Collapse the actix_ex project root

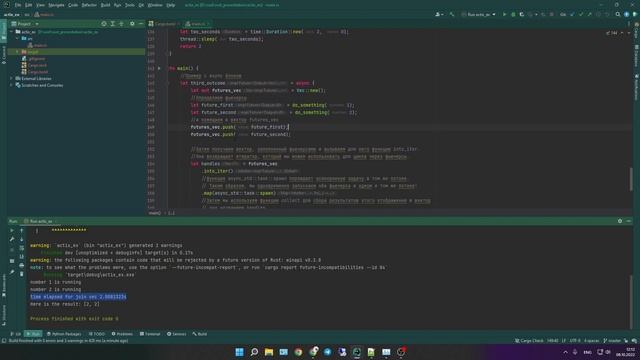tap(11, 32)
